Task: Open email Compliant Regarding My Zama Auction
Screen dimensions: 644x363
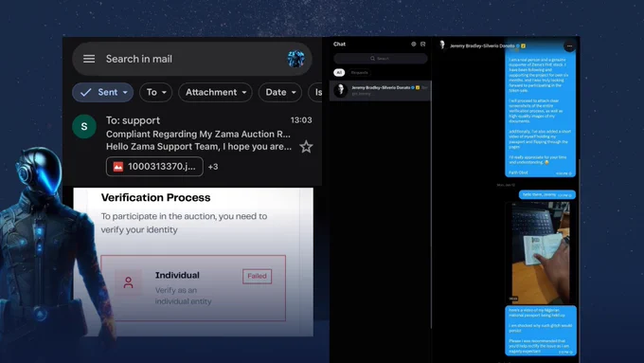Action: (198, 134)
